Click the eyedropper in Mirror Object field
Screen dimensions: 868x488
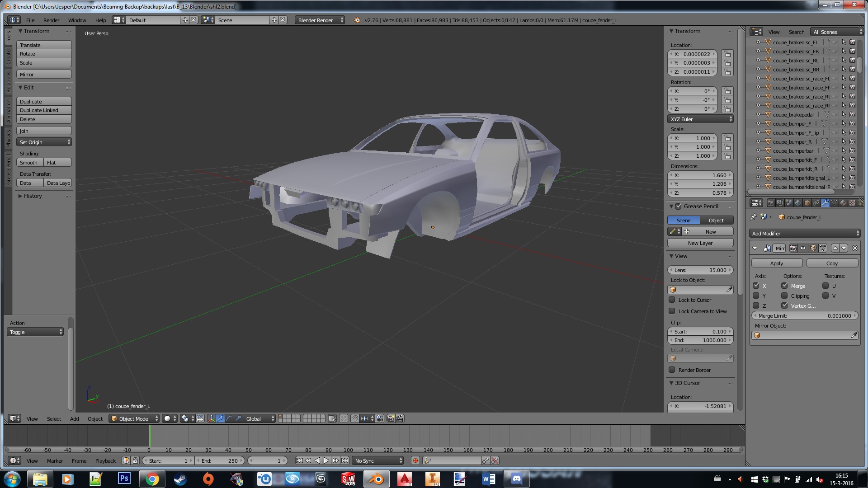tap(854, 335)
